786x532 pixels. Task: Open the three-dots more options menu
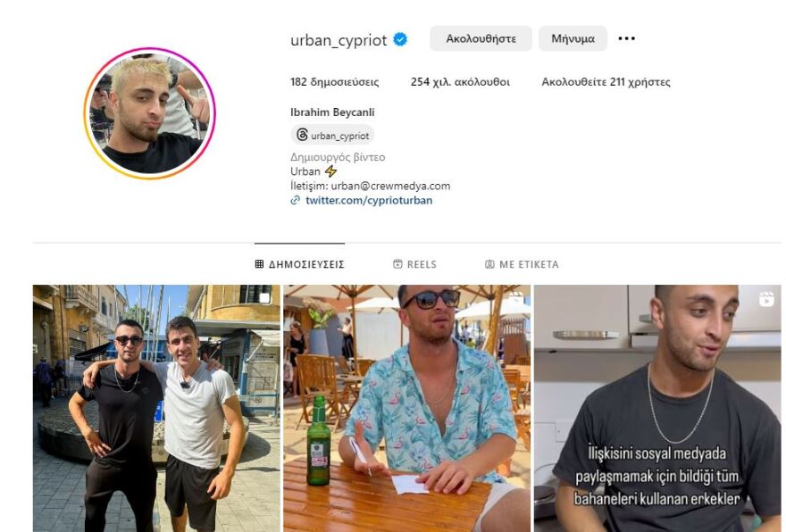tap(627, 38)
